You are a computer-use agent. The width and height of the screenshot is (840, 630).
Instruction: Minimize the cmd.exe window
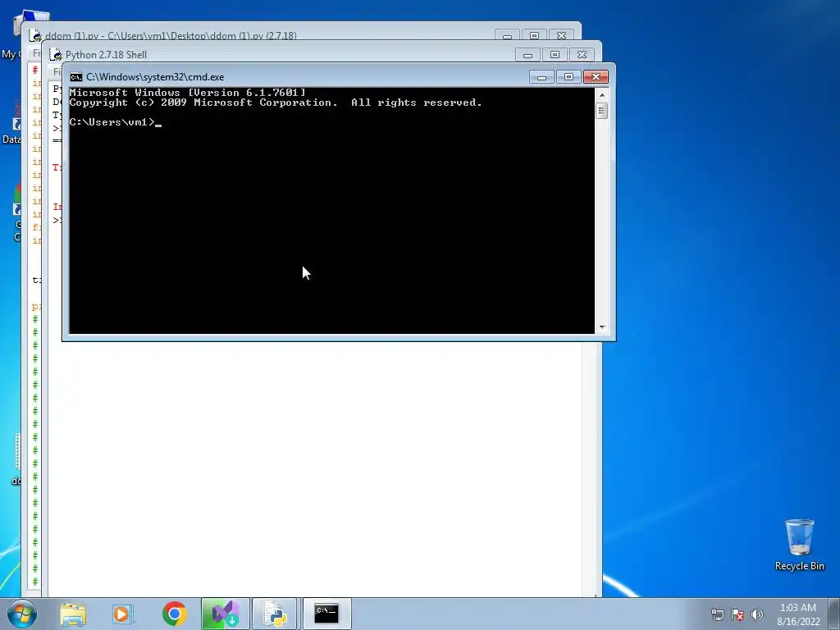pos(541,77)
